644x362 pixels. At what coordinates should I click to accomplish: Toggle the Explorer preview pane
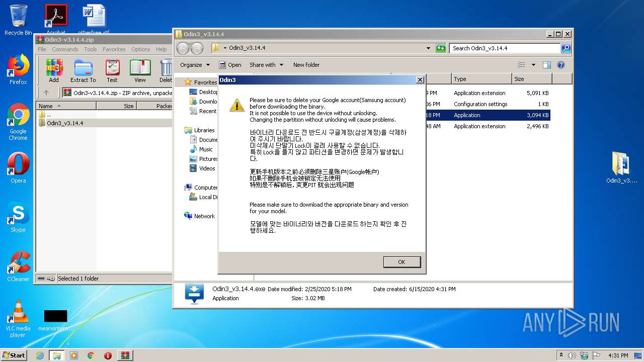click(547, 65)
